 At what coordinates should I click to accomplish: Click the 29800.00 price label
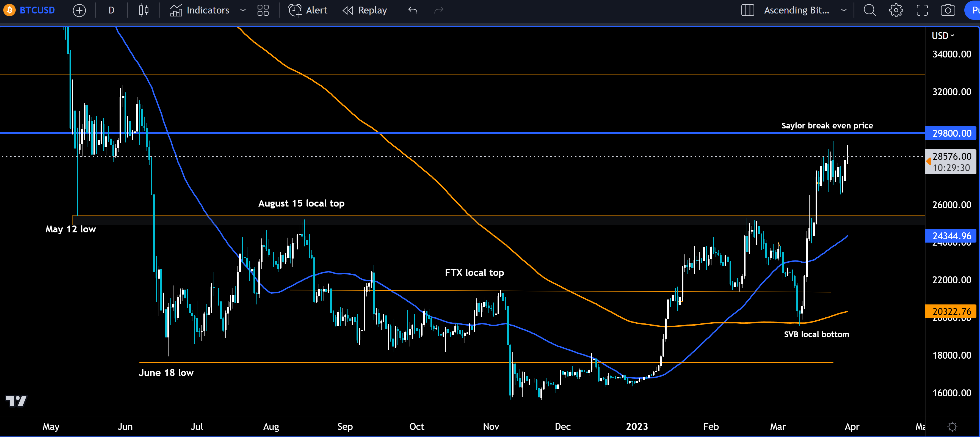pos(951,133)
